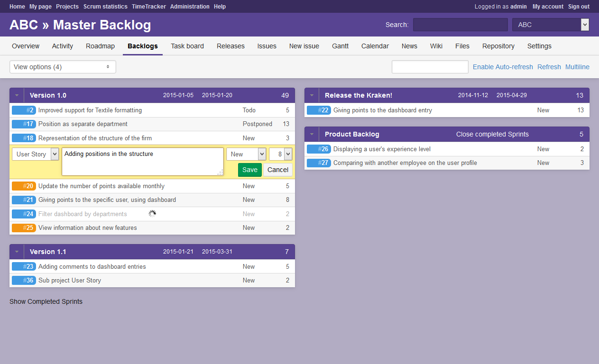This screenshot has height=364, width=599.
Task: Enable Auto-refresh for the backlog
Action: tap(503, 67)
